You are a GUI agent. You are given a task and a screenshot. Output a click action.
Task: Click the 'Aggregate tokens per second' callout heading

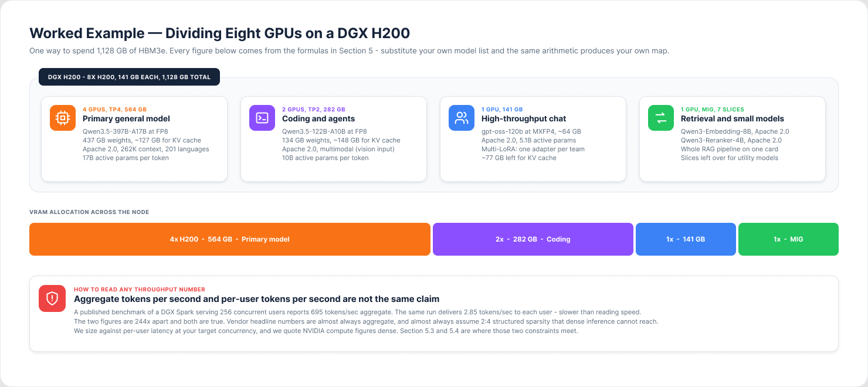tap(257, 299)
